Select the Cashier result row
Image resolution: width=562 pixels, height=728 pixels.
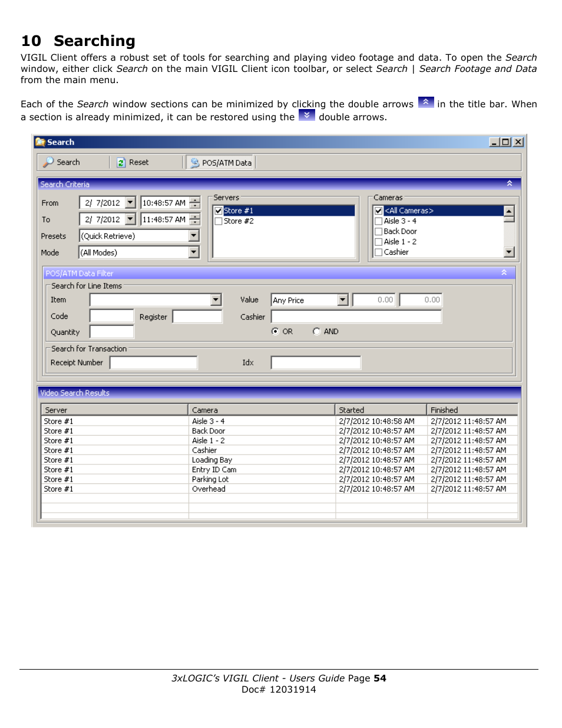coord(280,450)
